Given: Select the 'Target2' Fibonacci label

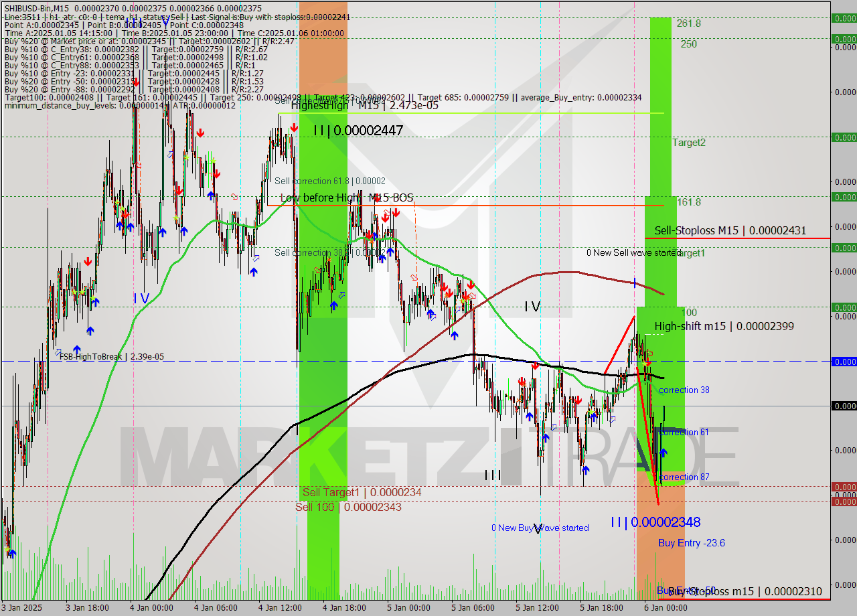Looking at the screenshot, I should 689,143.
